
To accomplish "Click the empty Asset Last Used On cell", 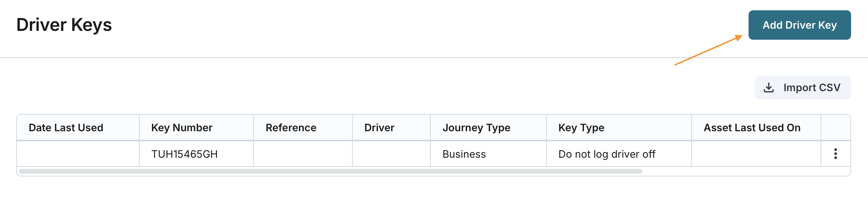I will [x=756, y=154].
